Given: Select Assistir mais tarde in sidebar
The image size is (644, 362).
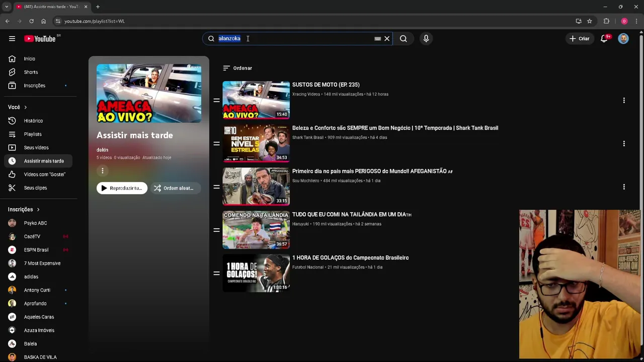Looking at the screenshot, I should pos(39,161).
